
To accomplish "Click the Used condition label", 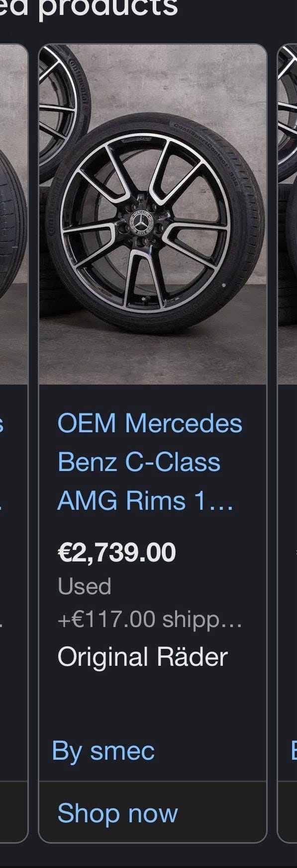I will coord(84,586).
